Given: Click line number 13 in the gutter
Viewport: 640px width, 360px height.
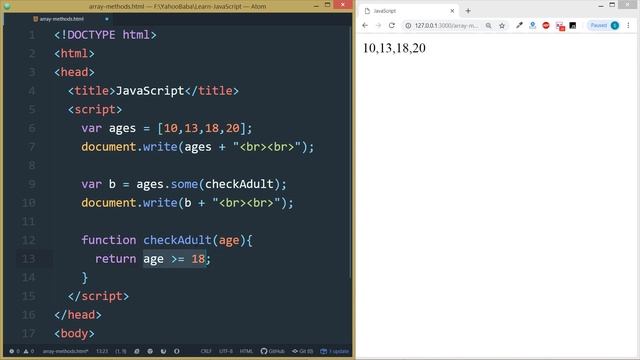Looking at the screenshot, I should pyautogui.click(x=28, y=259).
